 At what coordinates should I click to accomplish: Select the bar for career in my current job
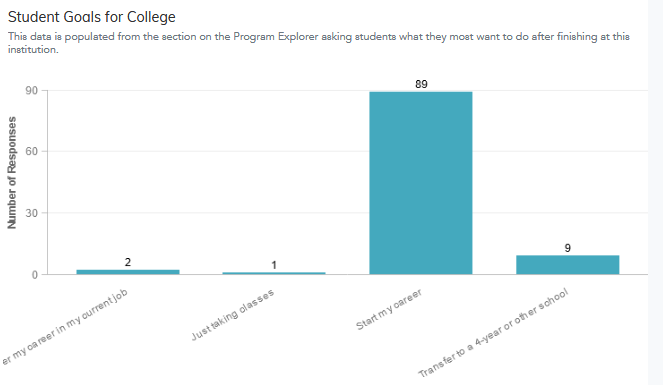pyautogui.click(x=128, y=272)
